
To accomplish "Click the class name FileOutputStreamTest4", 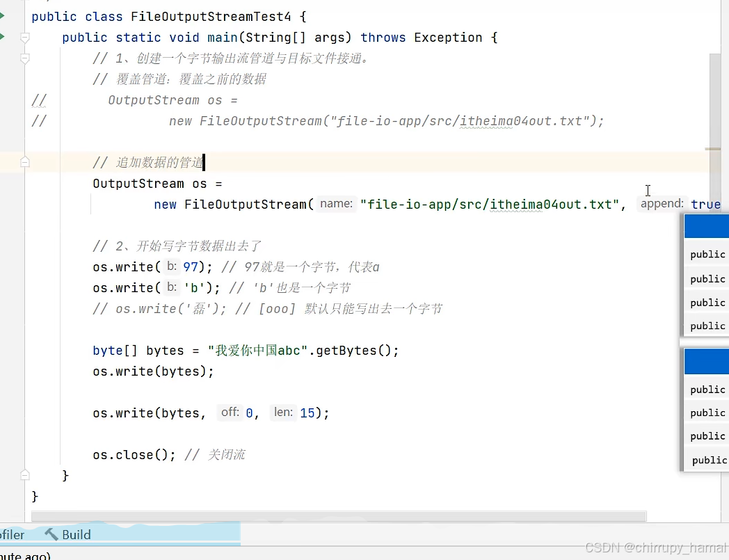I will point(211,17).
